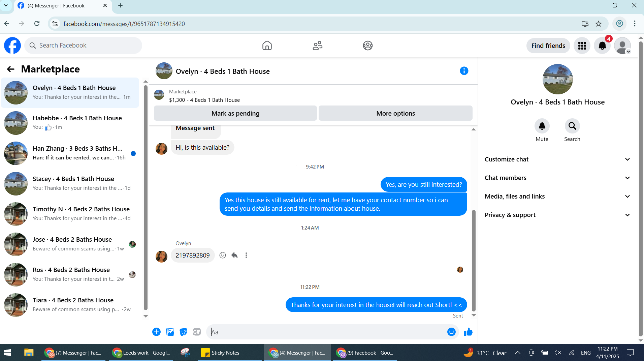Click the Search Facebook field
Viewport: 644px width, 361px height.
click(x=83, y=46)
